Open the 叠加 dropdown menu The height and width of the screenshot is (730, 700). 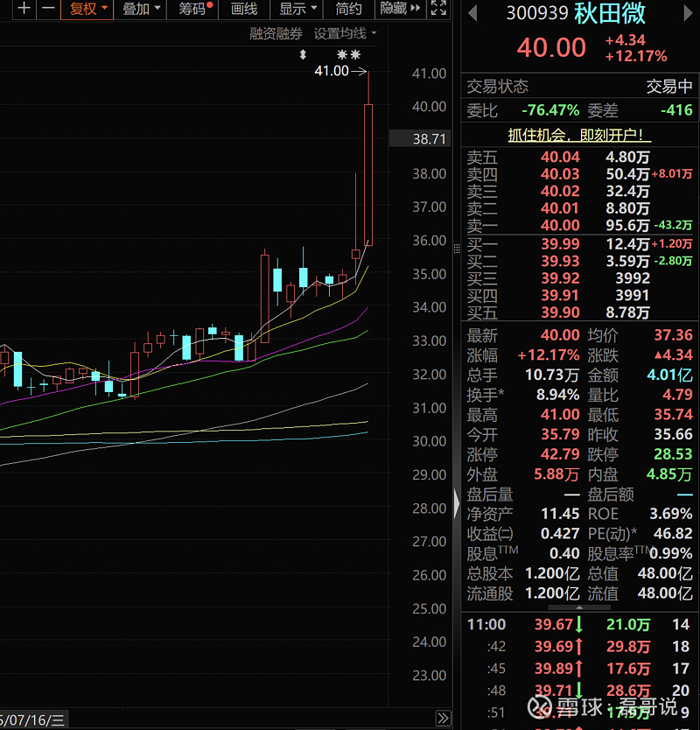click(141, 9)
